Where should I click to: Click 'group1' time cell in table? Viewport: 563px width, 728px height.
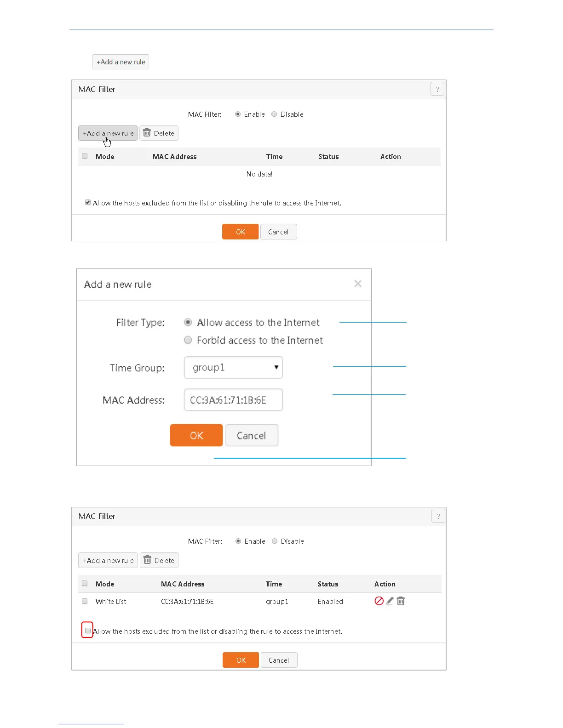point(277,601)
